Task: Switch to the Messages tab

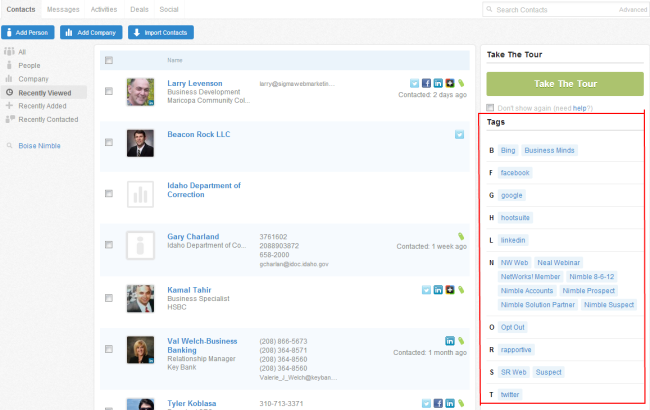Action: pyautogui.click(x=63, y=9)
